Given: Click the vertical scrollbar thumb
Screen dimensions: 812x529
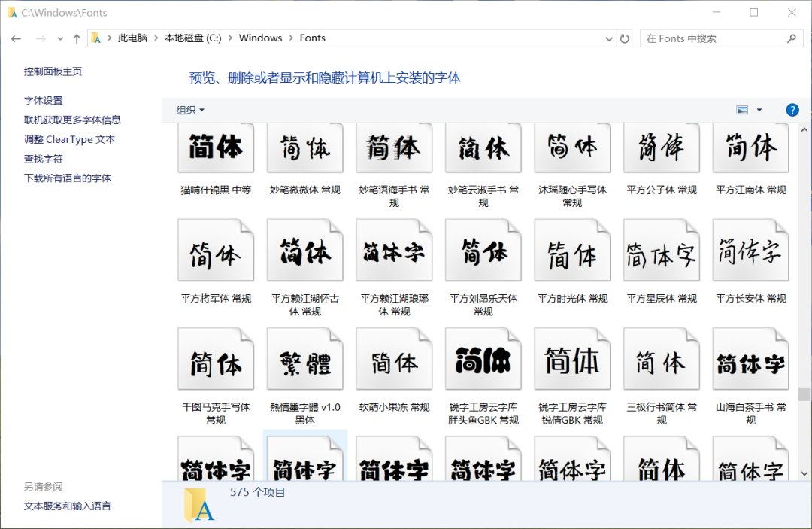Looking at the screenshot, I should click(804, 394).
